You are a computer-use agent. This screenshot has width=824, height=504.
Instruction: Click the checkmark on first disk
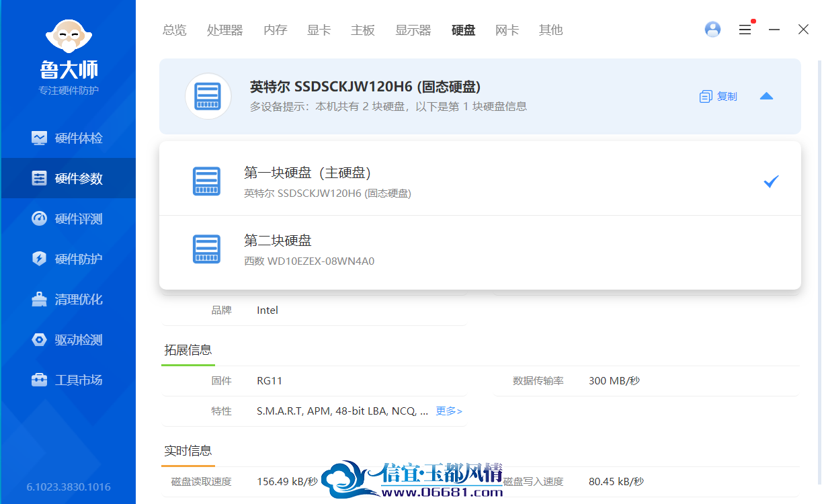[x=771, y=181]
